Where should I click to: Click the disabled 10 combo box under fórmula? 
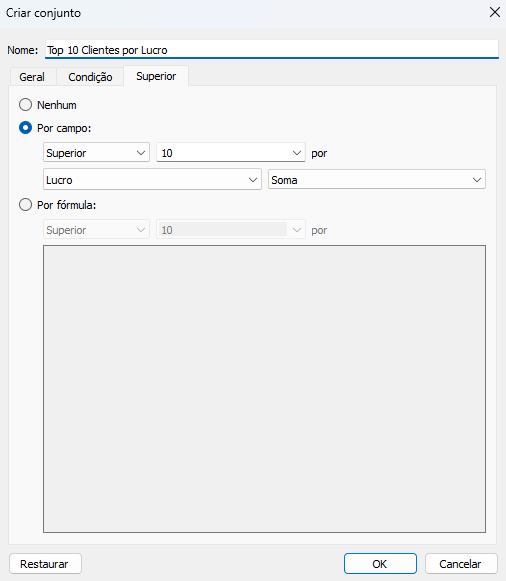[x=231, y=230]
